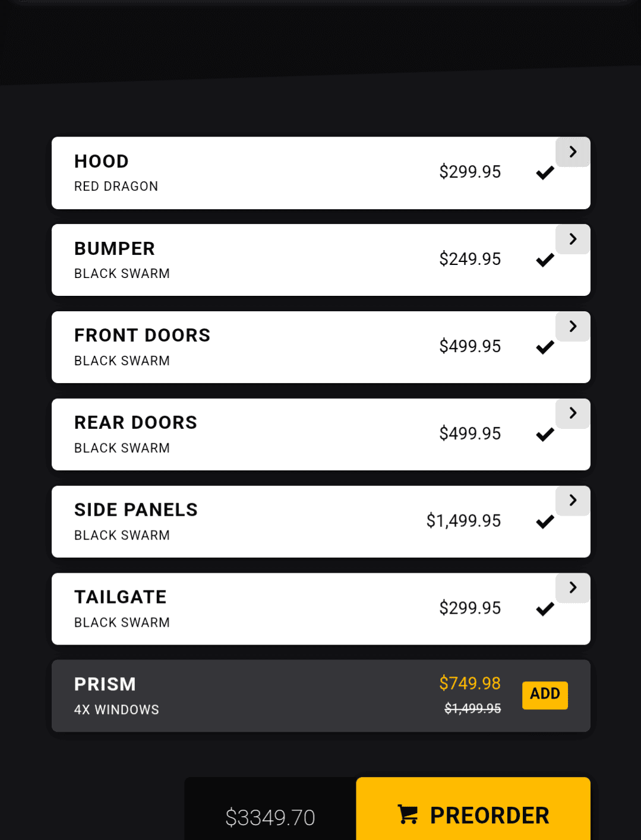This screenshot has width=641, height=840.
Task: Click the shopping cart icon
Action: [x=408, y=814]
